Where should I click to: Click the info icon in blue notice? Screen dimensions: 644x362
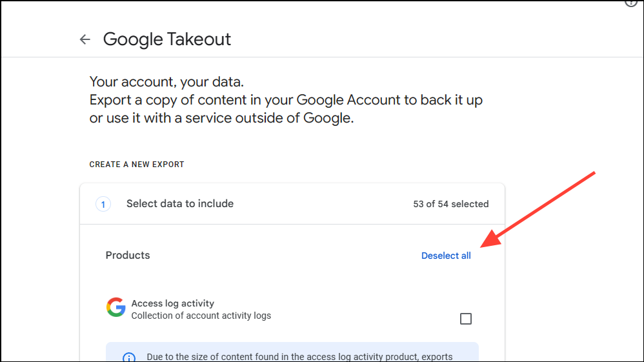click(129, 357)
